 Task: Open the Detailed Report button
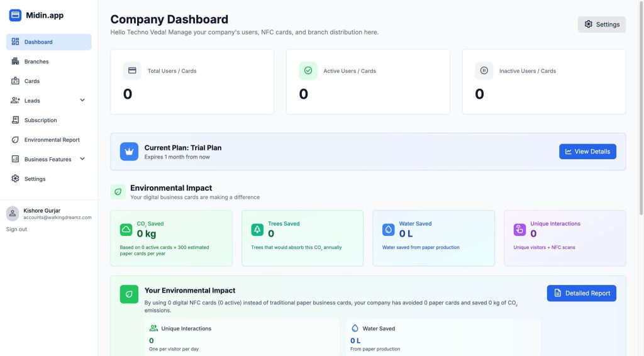(x=581, y=293)
